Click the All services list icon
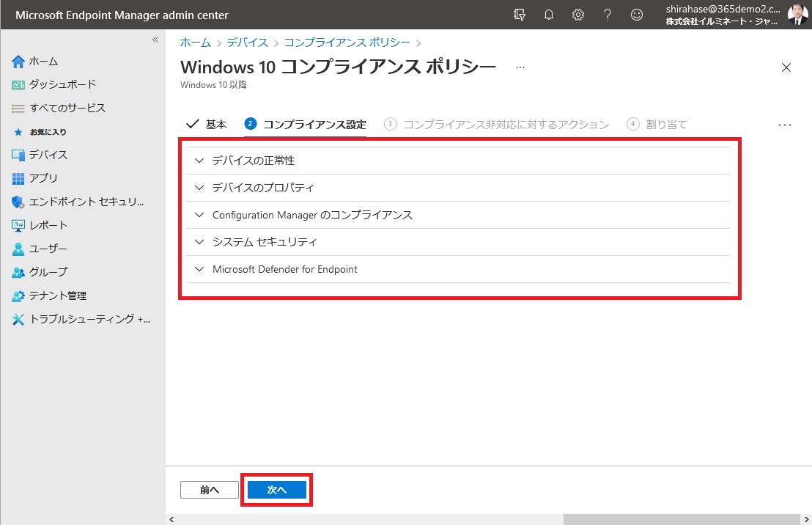Image resolution: width=812 pixels, height=525 pixels. click(x=18, y=109)
